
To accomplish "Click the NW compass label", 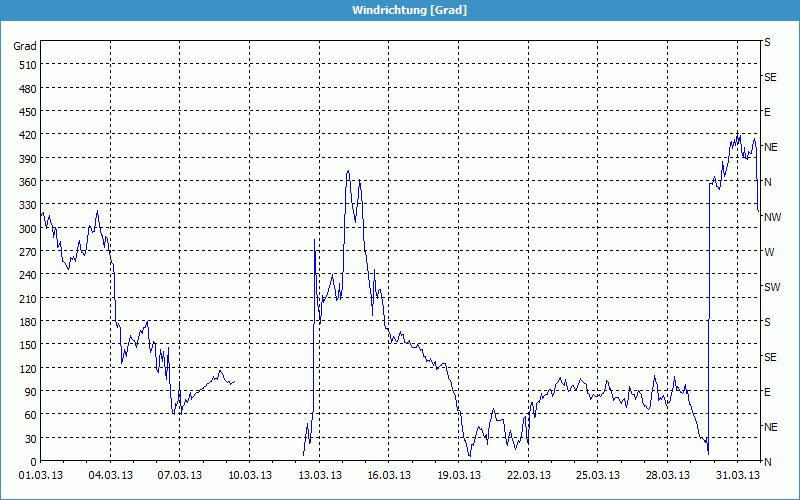I will click(x=772, y=217).
